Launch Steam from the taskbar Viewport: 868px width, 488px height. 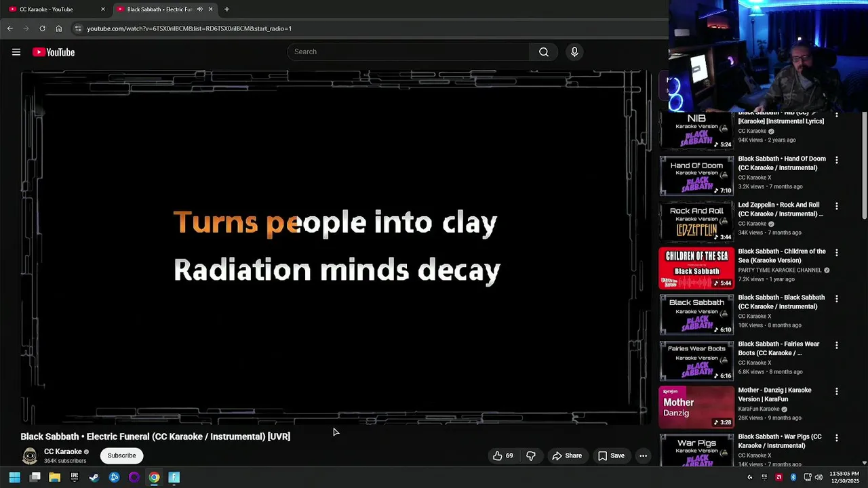tap(94, 477)
